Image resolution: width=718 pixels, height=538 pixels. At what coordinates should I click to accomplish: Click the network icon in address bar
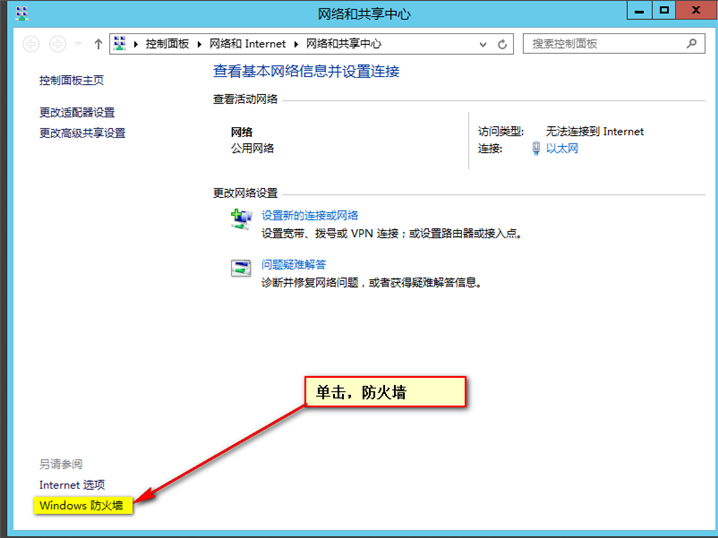tap(120, 43)
